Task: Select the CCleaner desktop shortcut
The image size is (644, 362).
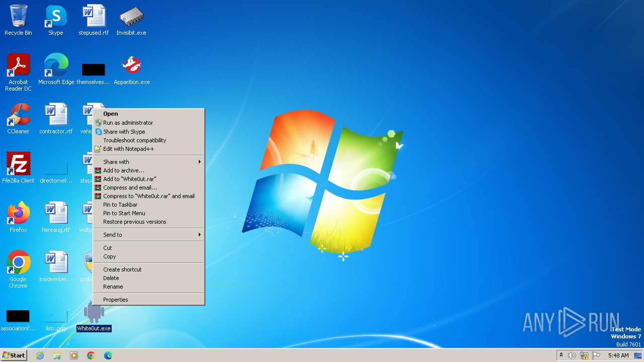Action: [18, 119]
